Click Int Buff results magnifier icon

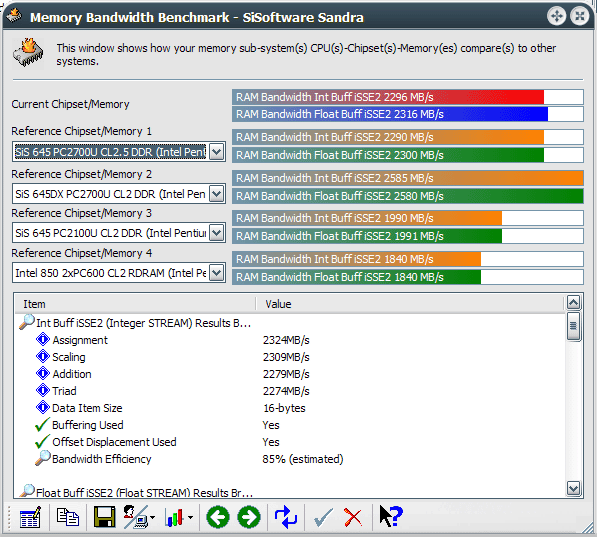click(x=27, y=322)
